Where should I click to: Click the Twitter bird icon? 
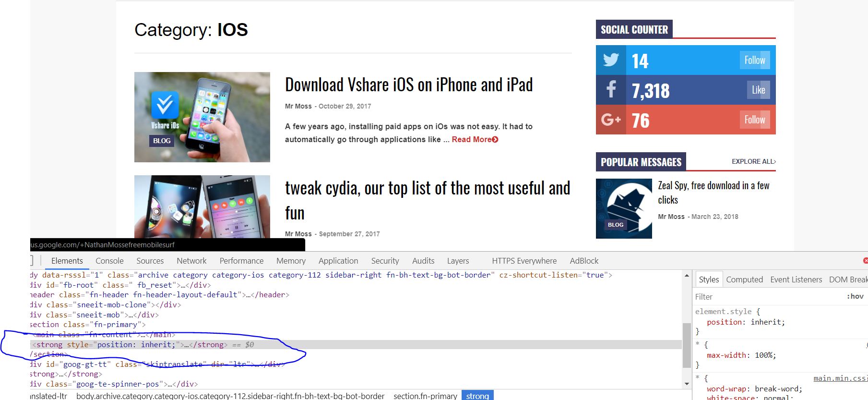pyautogui.click(x=611, y=61)
